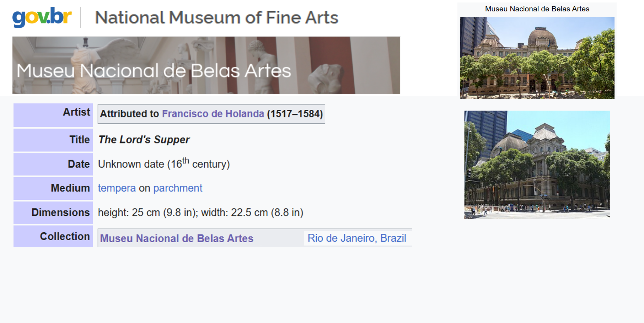Click the Artist row label

coord(76,112)
